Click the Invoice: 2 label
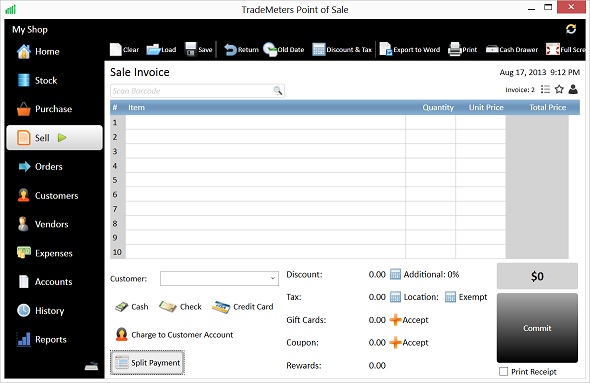 click(520, 90)
